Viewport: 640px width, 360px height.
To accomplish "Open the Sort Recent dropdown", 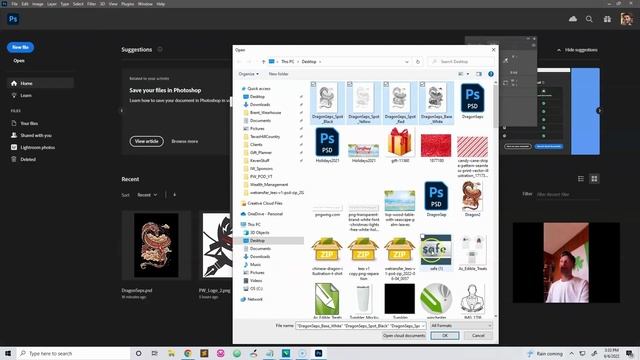I will pos(147,195).
